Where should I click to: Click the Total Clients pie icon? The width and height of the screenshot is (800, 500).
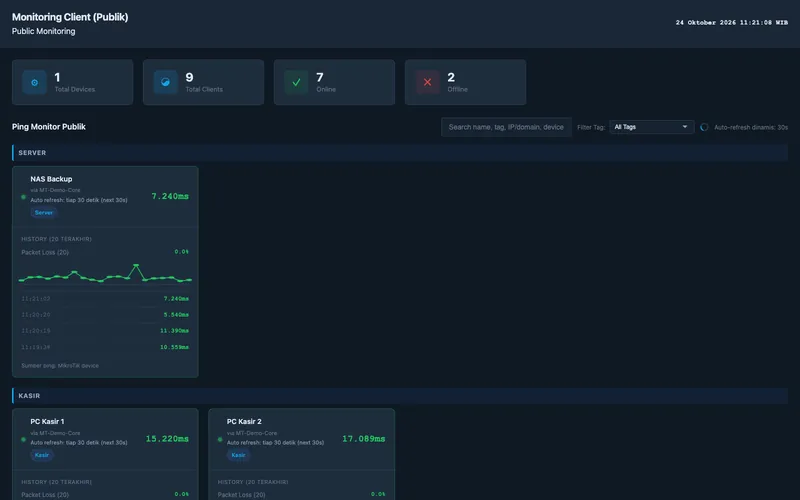165,82
